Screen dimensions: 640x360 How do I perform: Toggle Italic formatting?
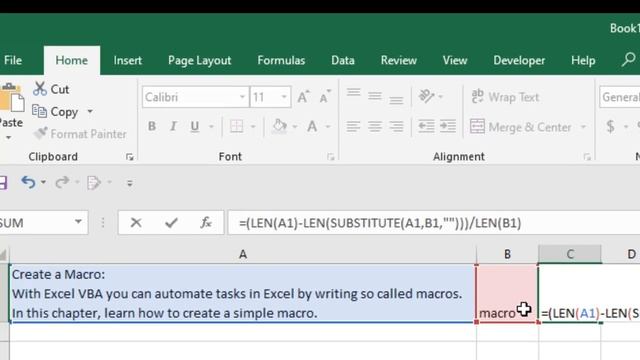[173, 126]
